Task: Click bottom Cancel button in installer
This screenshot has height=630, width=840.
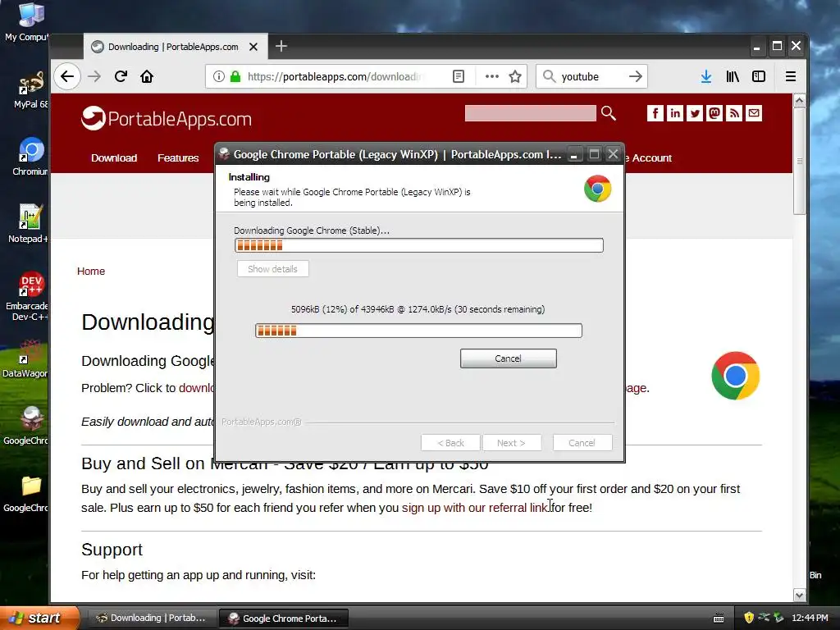Action: (582, 443)
